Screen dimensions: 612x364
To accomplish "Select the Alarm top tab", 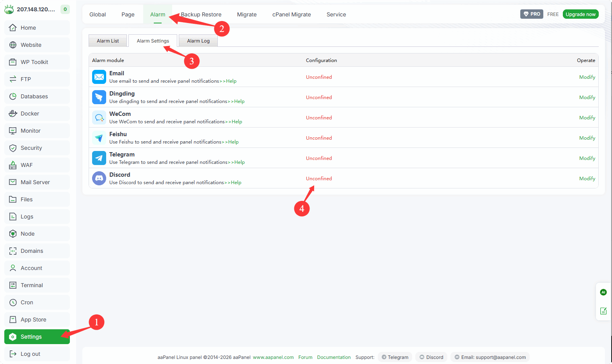I will [158, 14].
